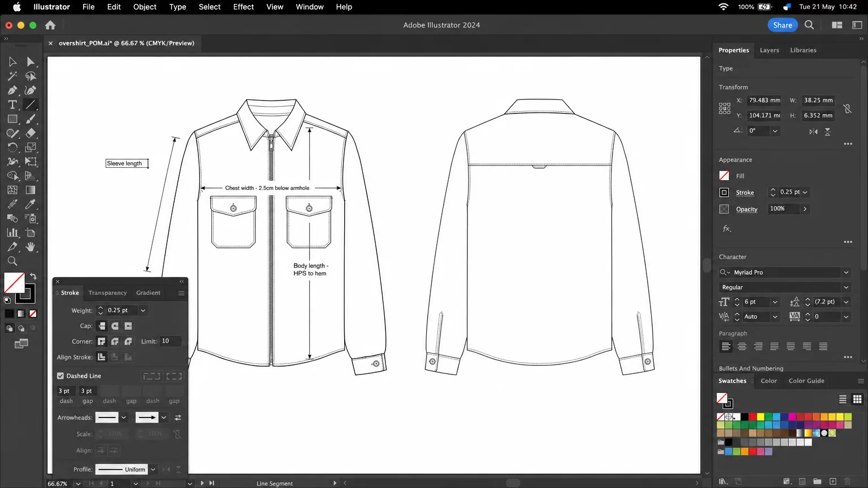868x488 pixels.
Task: Swap fill and stroke colors
Action: click(33, 277)
